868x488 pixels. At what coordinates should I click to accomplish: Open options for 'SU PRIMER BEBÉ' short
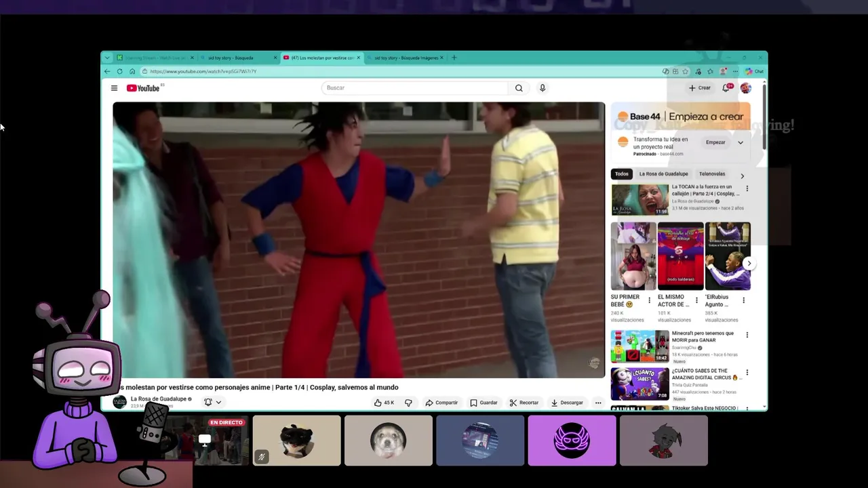(649, 300)
